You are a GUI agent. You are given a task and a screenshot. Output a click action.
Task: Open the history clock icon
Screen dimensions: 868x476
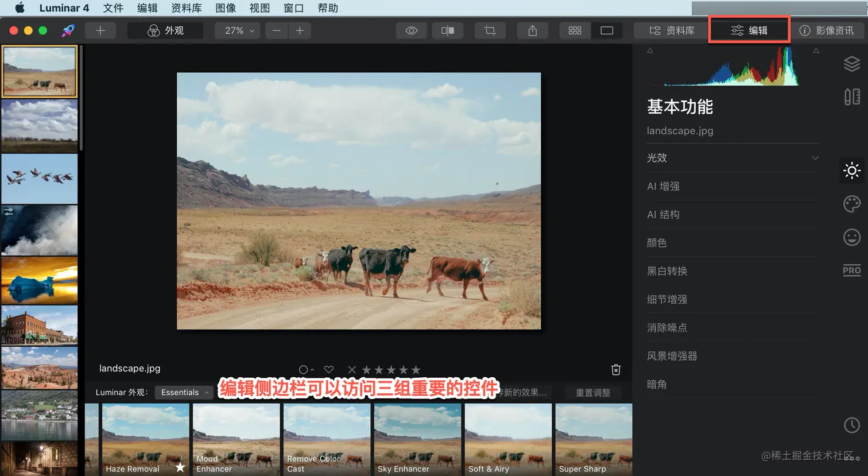pos(852,425)
